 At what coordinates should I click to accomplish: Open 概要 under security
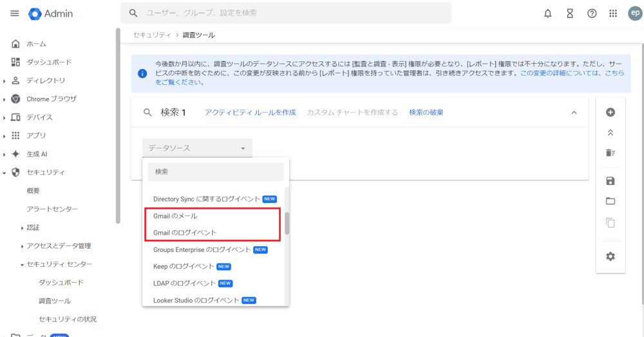pyautogui.click(x=33, y=191)
